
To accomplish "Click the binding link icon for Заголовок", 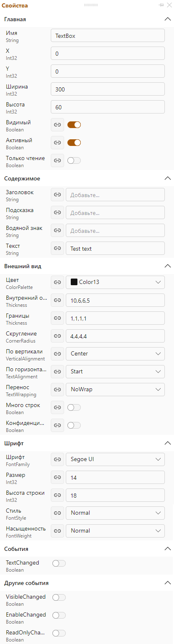I will click(x=57, y=195).
